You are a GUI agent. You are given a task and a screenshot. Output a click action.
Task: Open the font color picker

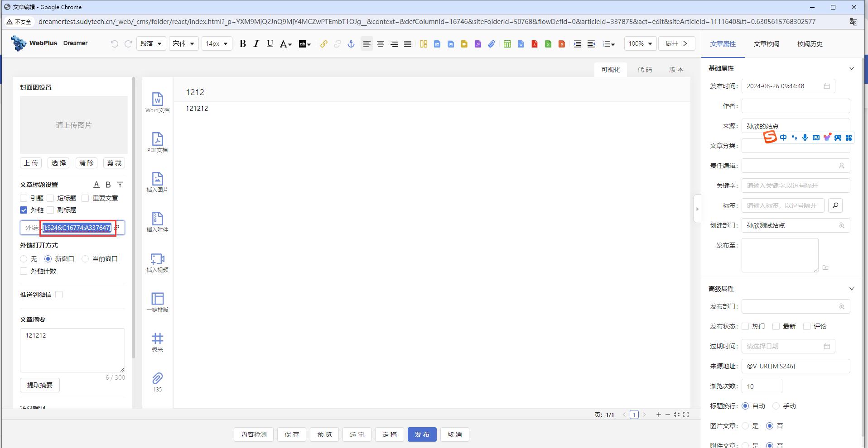tap(285, 44)
